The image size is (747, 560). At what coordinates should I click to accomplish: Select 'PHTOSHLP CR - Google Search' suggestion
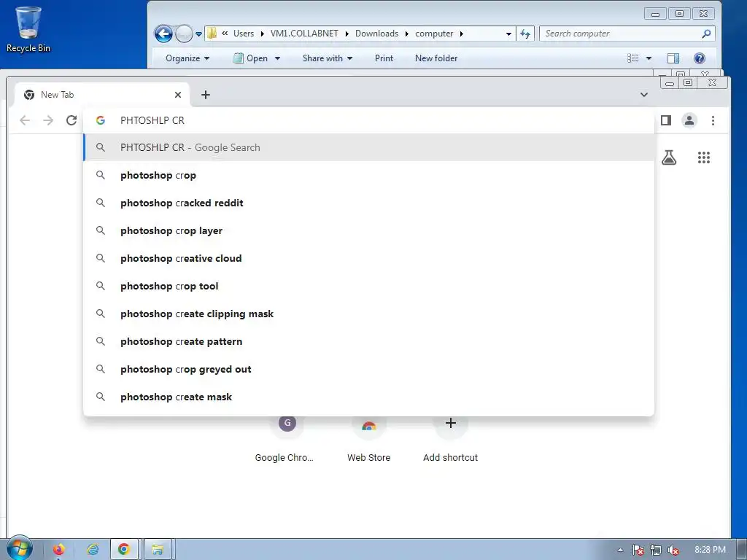[368, 147]
